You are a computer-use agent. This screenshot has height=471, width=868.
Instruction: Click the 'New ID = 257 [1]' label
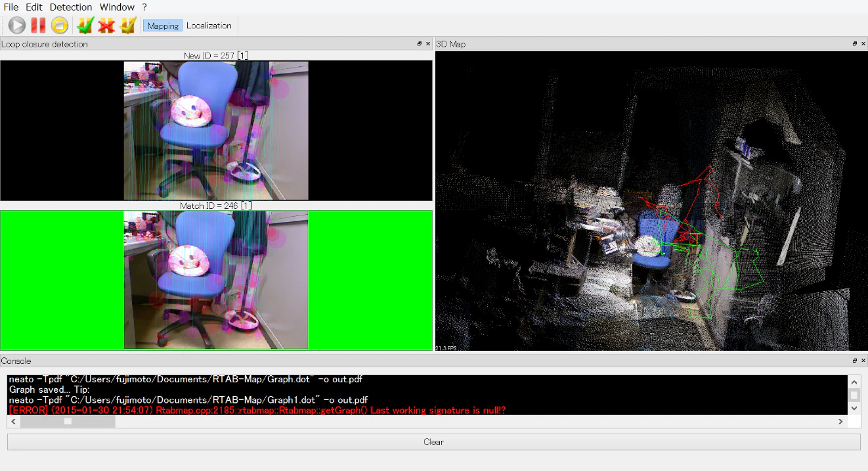point(216,56)
